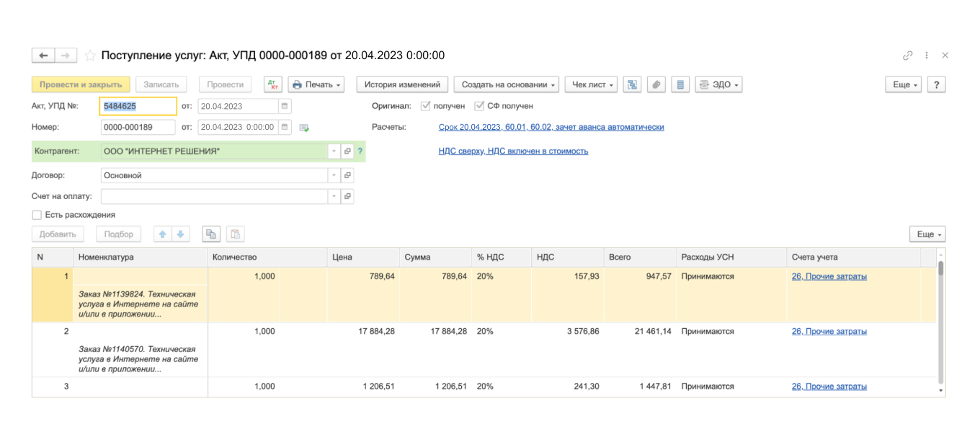Add document to favorites with star
Screen dimensions: 980x445
pyautogui.click(x=90, y=56)
